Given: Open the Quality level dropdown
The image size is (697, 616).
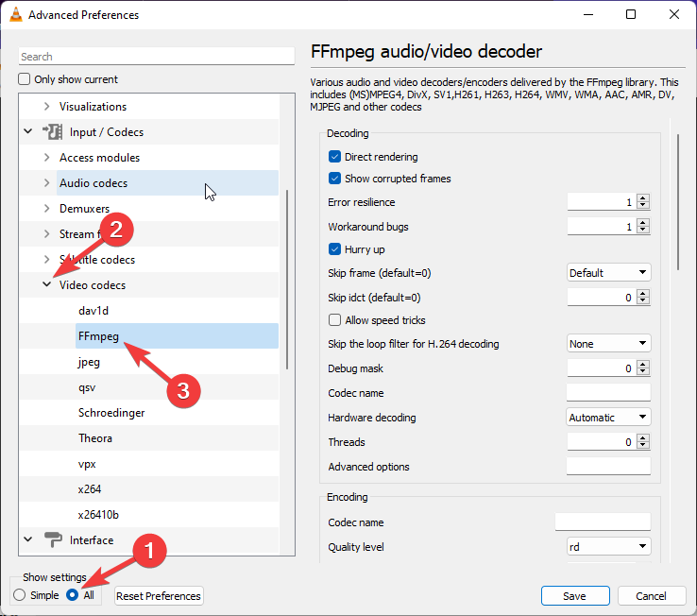Looking at the screenshot, I should tap(608, 547).
